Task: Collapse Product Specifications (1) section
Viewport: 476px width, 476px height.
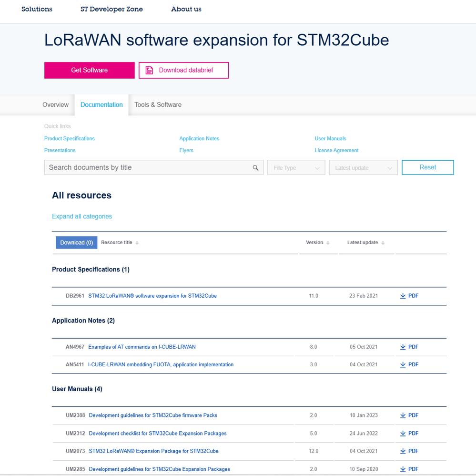Action: [91, 269]
